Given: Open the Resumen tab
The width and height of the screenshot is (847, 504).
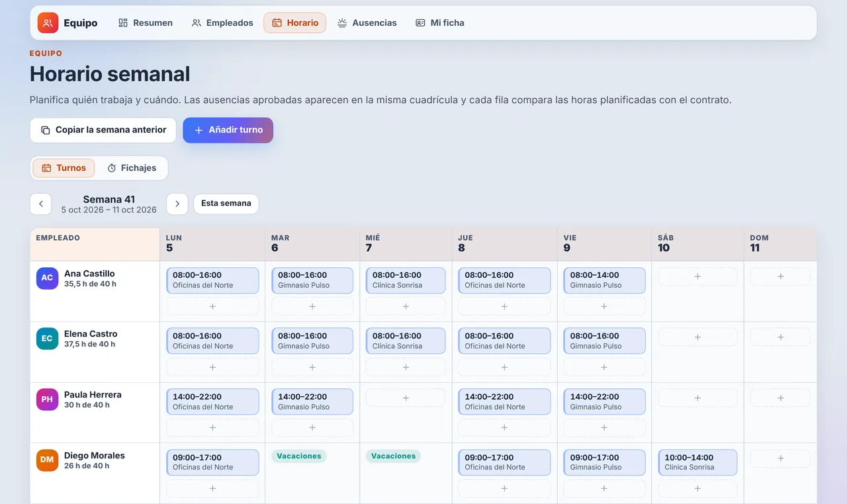Looking at the screenshot, I should (146, 22).
